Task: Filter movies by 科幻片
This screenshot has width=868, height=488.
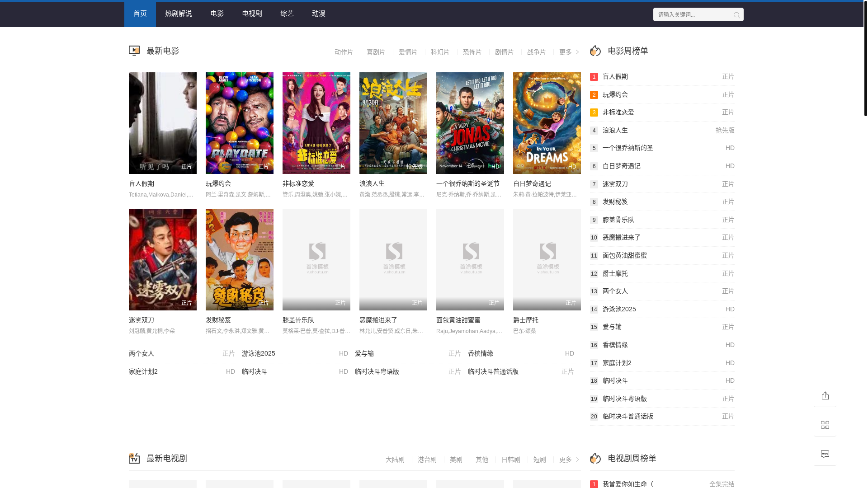Action: 440,52
